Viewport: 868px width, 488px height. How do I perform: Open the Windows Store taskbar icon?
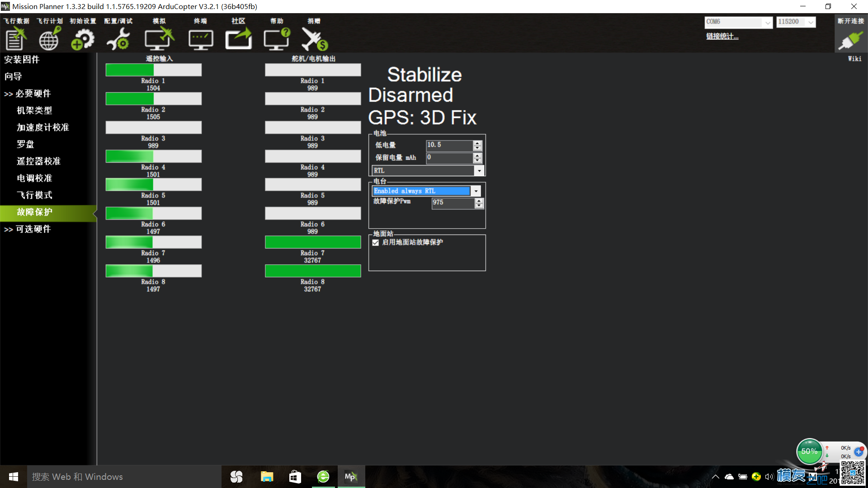295,477
